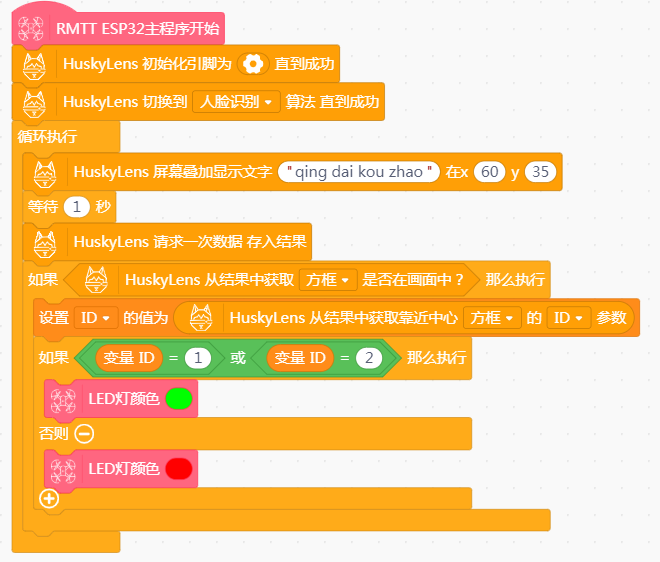Click the HuskyLens icon on the 屏幕叠加显示文字 block
This screenshot has height=562, width=660.
[45, 174]
